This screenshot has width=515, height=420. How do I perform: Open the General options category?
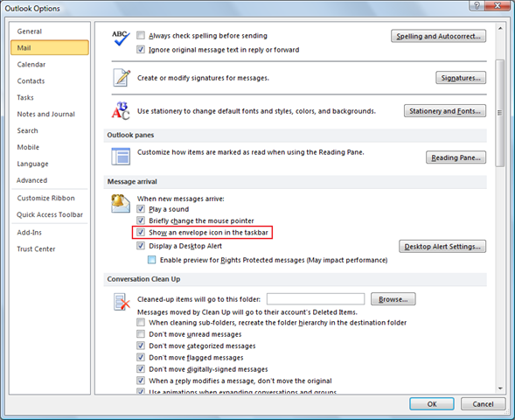pos(50,31)
